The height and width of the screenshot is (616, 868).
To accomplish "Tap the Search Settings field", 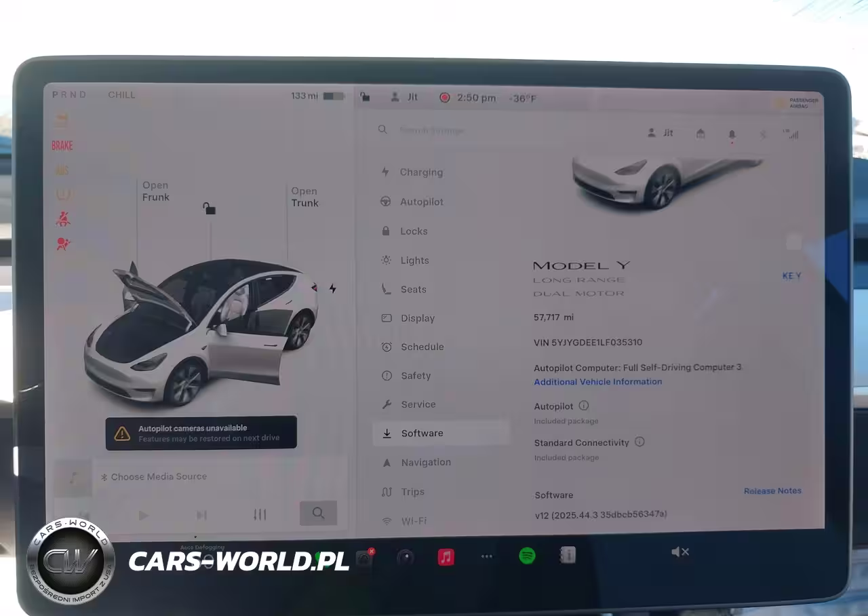I will tap(431, 130).
